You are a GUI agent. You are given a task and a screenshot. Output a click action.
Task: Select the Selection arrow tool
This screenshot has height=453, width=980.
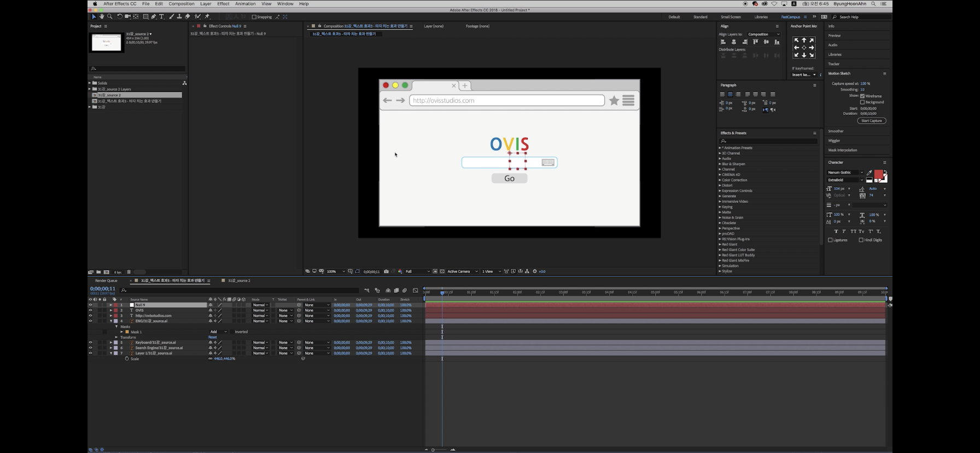tap(94, 16)
